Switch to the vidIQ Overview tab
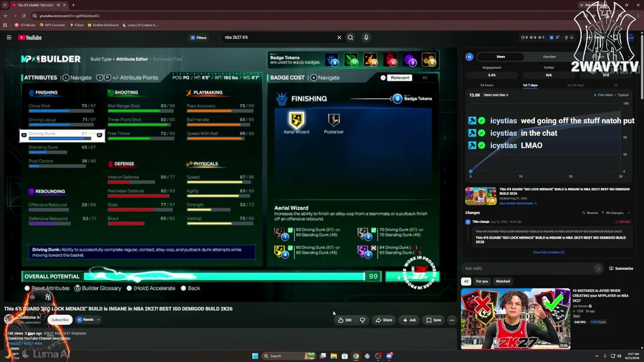The width and height of the screenshot is (644, 362). coord(549,57)
